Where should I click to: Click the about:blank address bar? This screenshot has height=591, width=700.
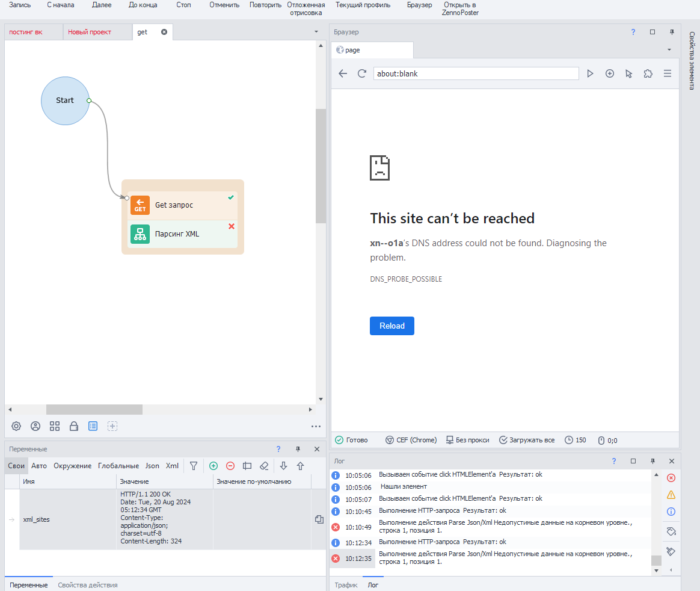point(475,73)
